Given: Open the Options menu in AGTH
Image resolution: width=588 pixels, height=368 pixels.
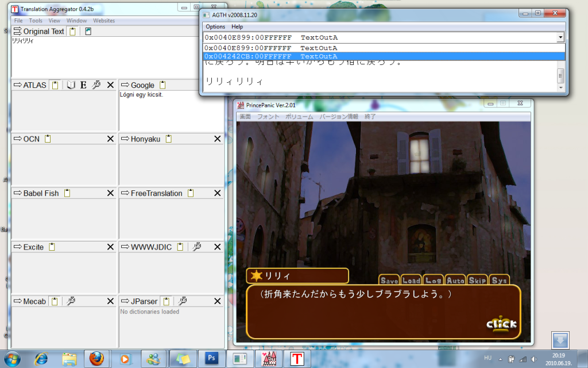Looking at the screenshot, I should tap(215, 26).
